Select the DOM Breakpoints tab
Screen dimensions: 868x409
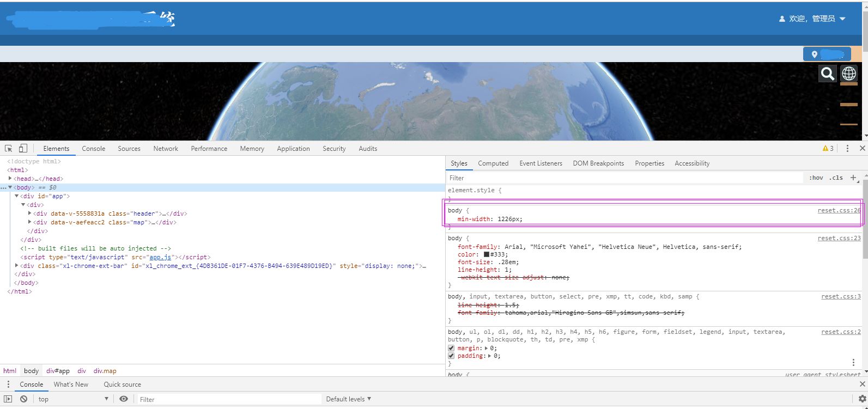click(598, 163)
